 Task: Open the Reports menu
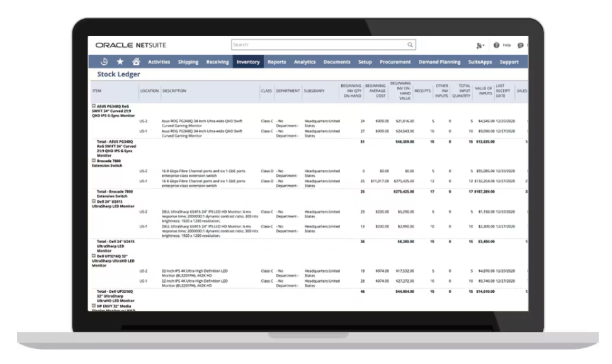pos(277,62)
